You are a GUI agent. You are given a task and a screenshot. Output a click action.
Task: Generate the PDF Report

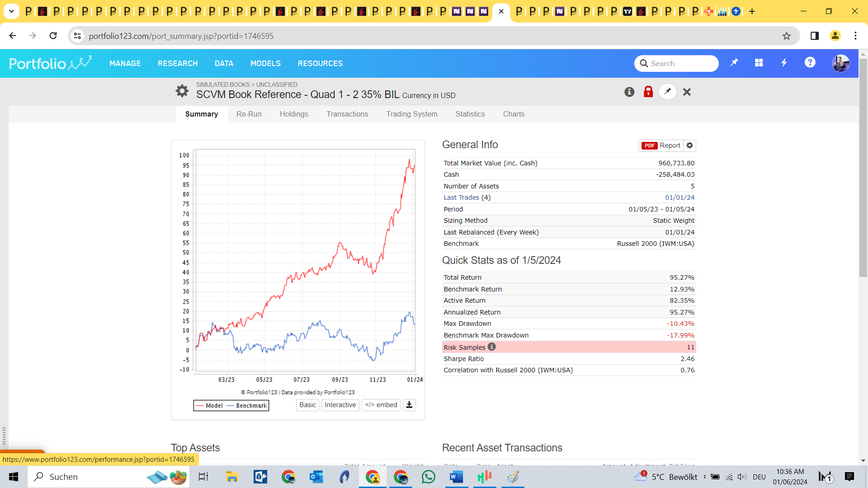[661, 145]
